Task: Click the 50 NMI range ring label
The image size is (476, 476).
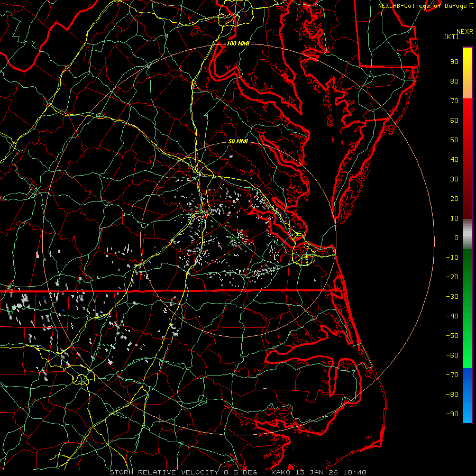Action: coord(238,141)
